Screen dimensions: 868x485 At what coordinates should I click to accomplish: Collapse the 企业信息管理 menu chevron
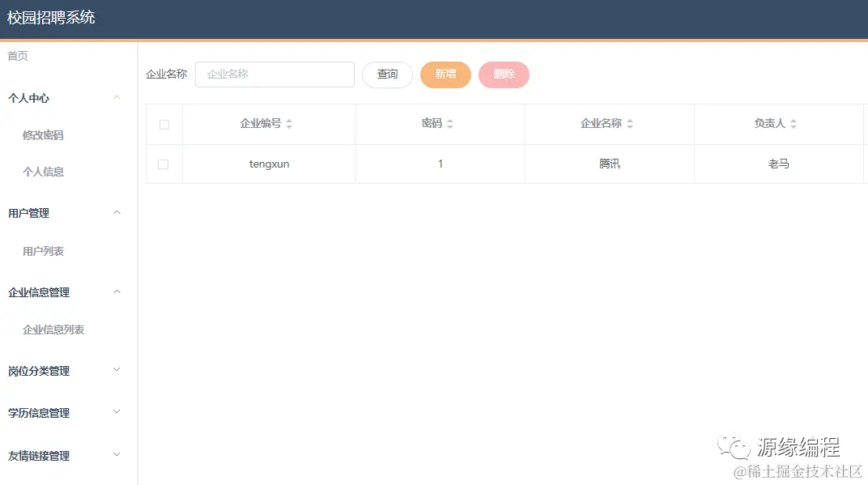[117, 291]
